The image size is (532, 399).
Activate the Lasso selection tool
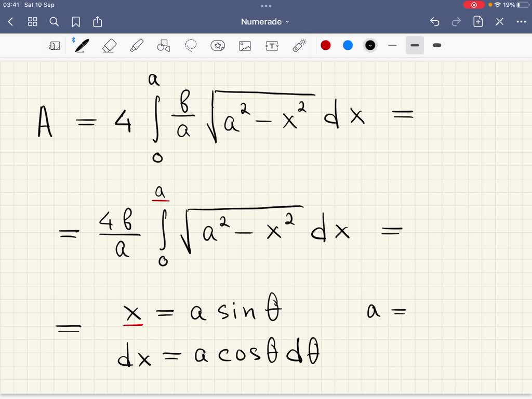pos(191,45)
